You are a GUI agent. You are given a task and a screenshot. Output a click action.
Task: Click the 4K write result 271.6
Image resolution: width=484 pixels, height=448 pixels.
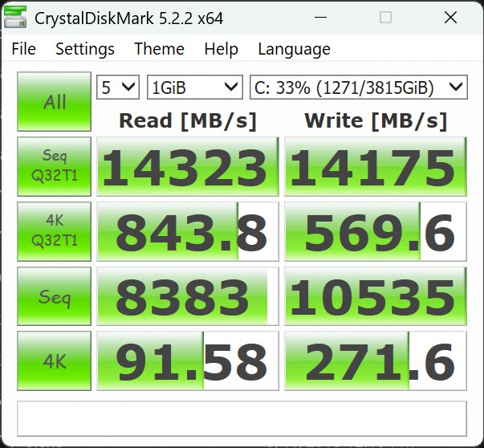tap(376, 361)
